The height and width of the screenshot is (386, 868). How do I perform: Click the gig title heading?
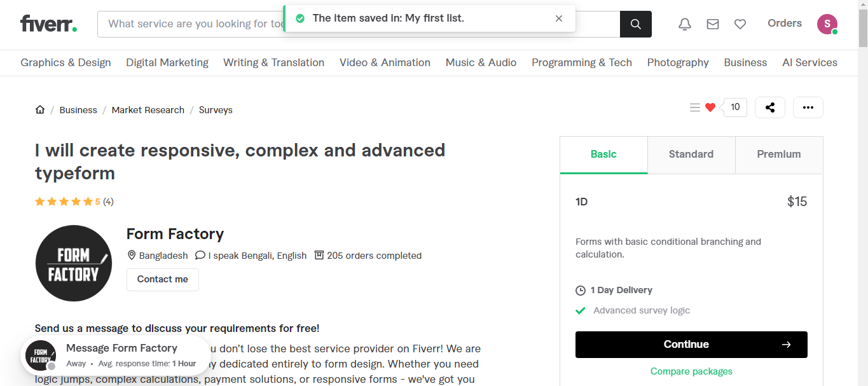tap(240, 162)
